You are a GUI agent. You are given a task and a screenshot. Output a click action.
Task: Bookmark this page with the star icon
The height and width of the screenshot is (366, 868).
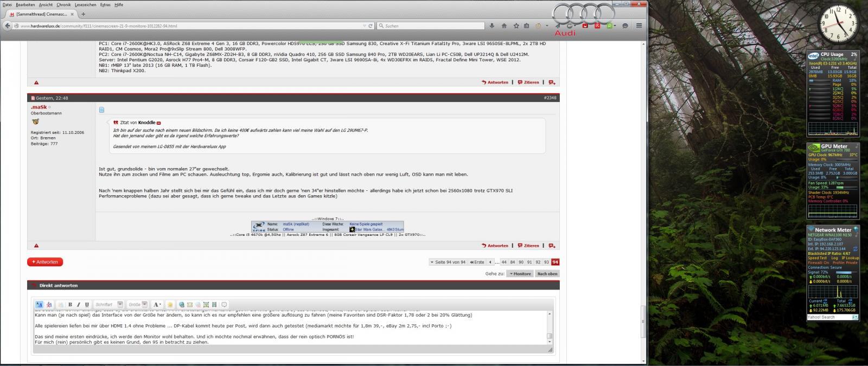[x=516, y=25]
